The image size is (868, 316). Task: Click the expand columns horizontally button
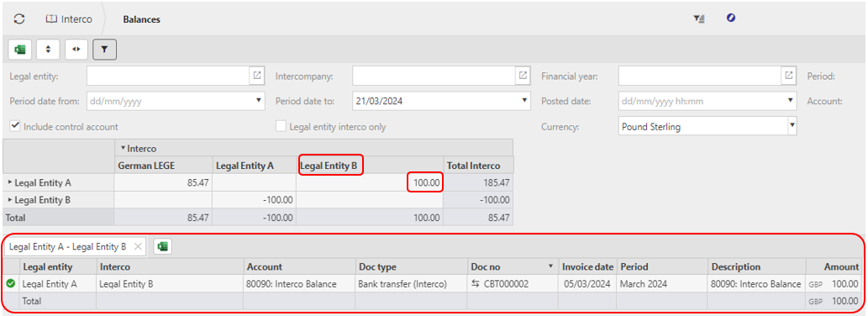pos(76,50)
